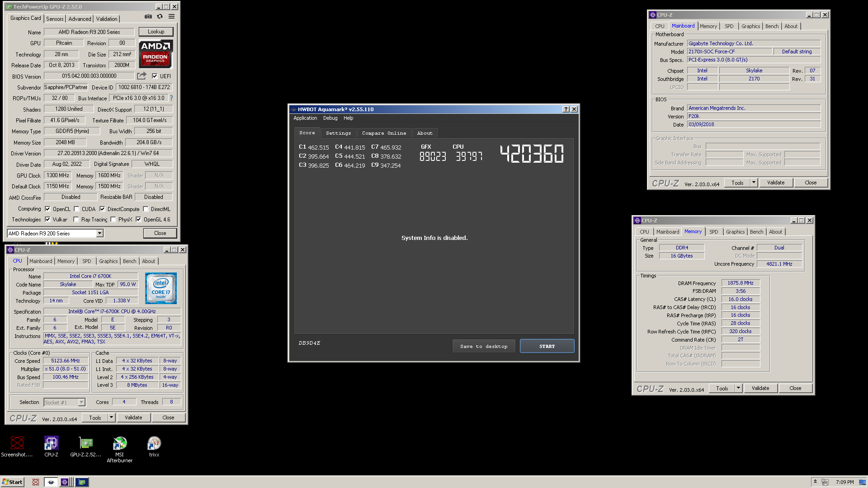Click the Default string field
Viewport: 868px width, 488px height.
pos(797,52)
